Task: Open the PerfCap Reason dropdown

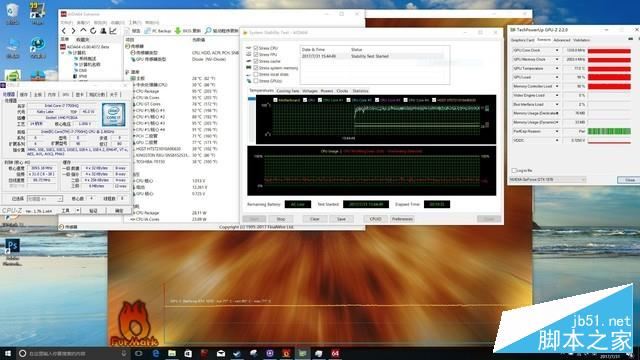Action: click(557, 131)
